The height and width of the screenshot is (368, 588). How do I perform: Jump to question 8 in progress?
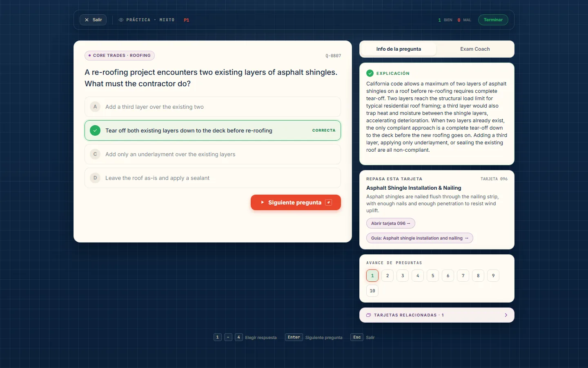pos(478,276)
